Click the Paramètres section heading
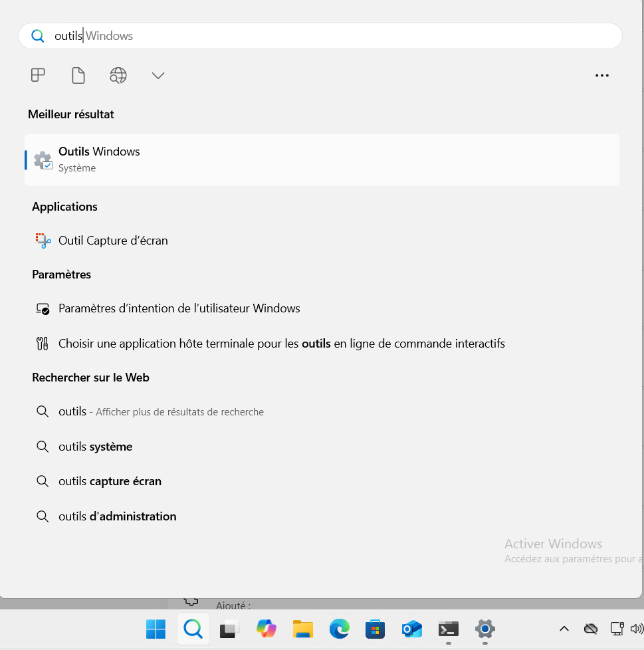644x650 pixels. click(x=61, y=274)
